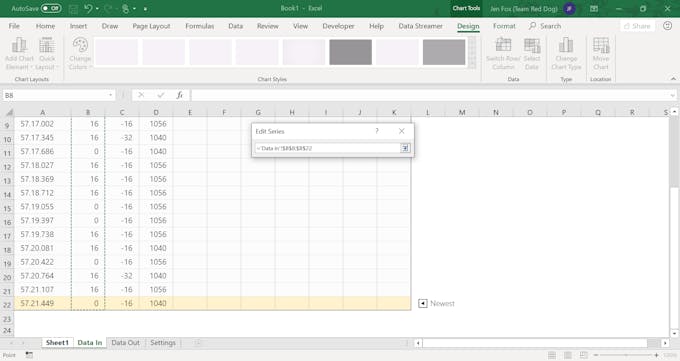680x361 pixels.
Task: Switch to Data In sheet tab
Action: coord(90,343)
